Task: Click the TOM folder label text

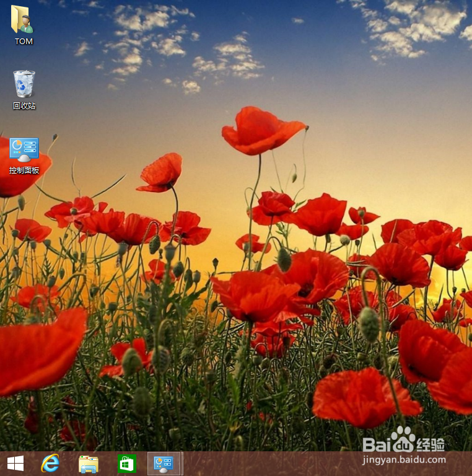Action: [x=24, y=42]
